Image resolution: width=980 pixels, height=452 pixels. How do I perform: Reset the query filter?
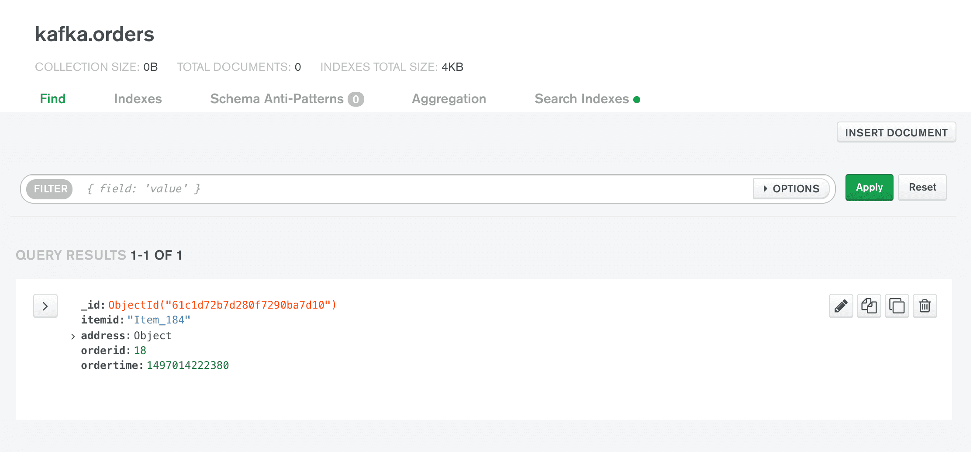point(922,188)
